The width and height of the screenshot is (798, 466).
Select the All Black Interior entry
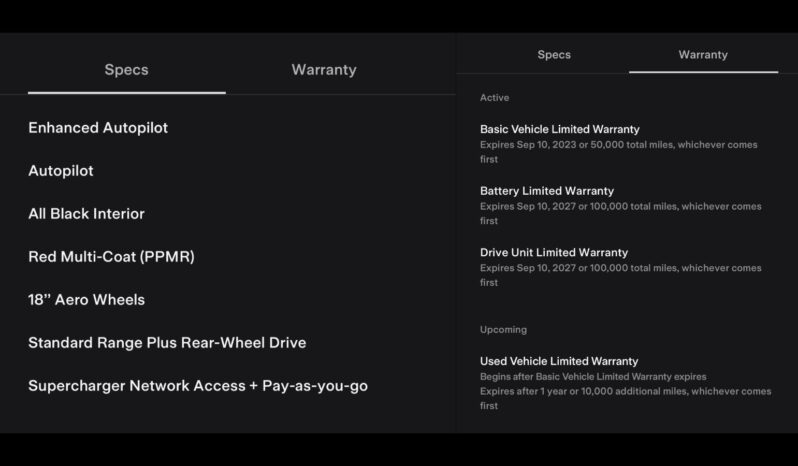click(87, 214)
